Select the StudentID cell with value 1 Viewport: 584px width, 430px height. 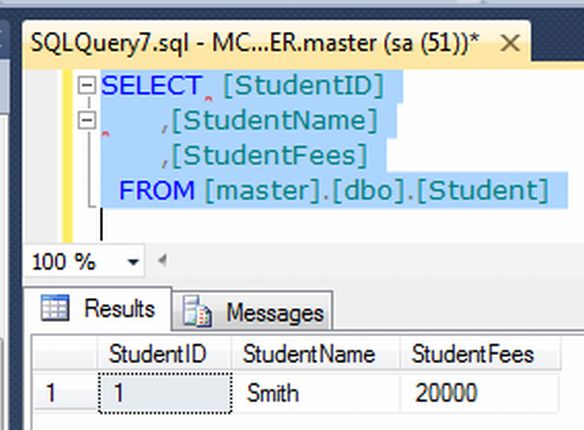165,392
